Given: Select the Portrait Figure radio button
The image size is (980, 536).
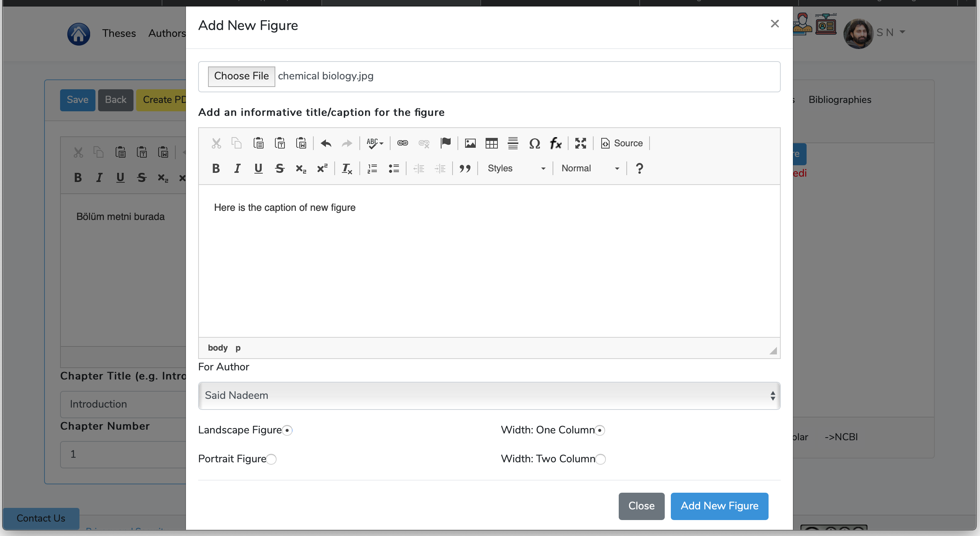Looking at the screenshot, I should coord(271,459).
